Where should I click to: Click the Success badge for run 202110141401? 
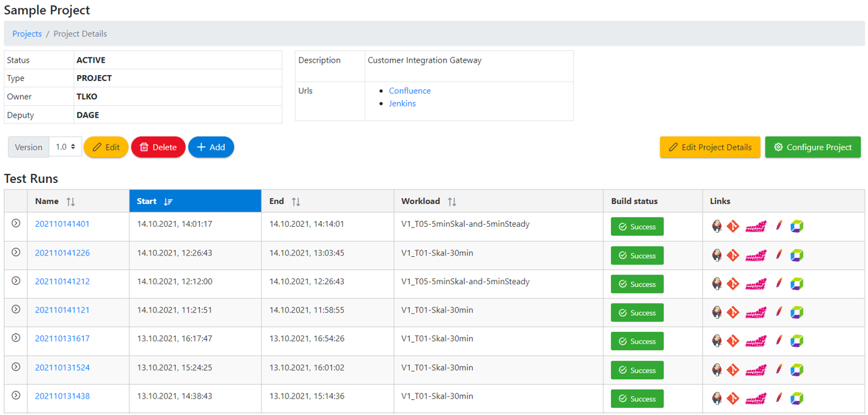[637, 225]
